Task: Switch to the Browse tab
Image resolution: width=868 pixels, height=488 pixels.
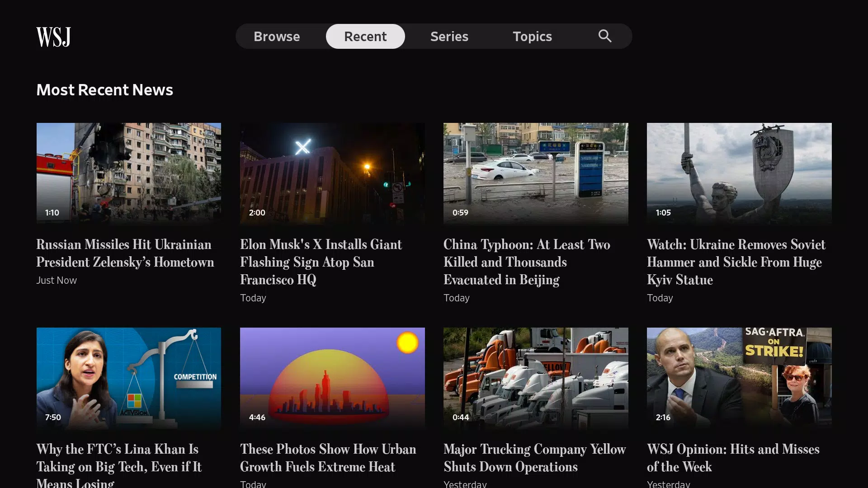Action: click(x=277, y=36)
